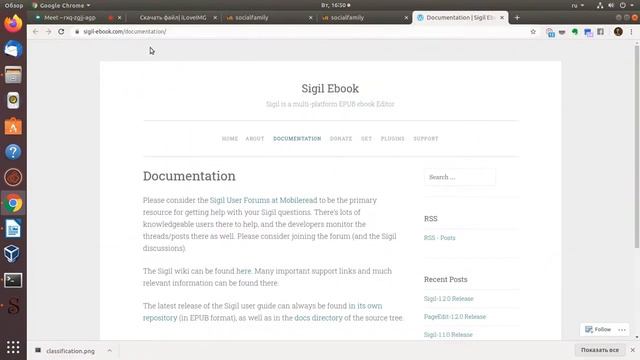Click Показать все downloads button
Screen dimensions: 640x360
[x=600, y=350]
